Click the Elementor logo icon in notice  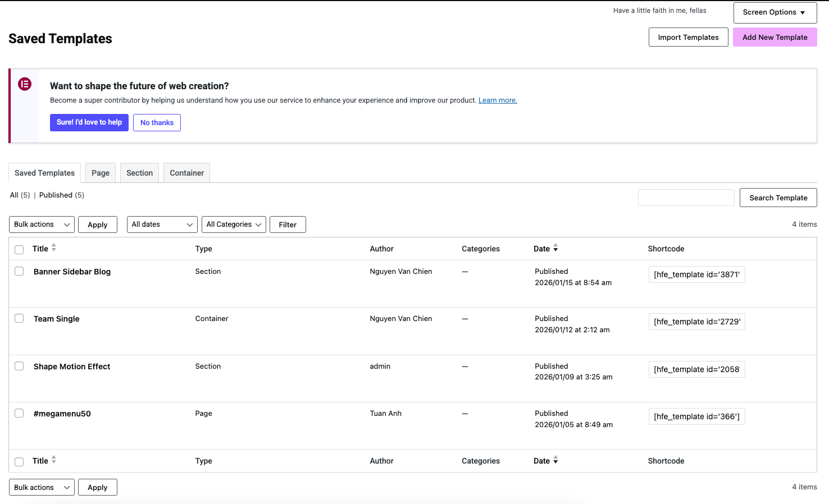[x=25, y=84]
